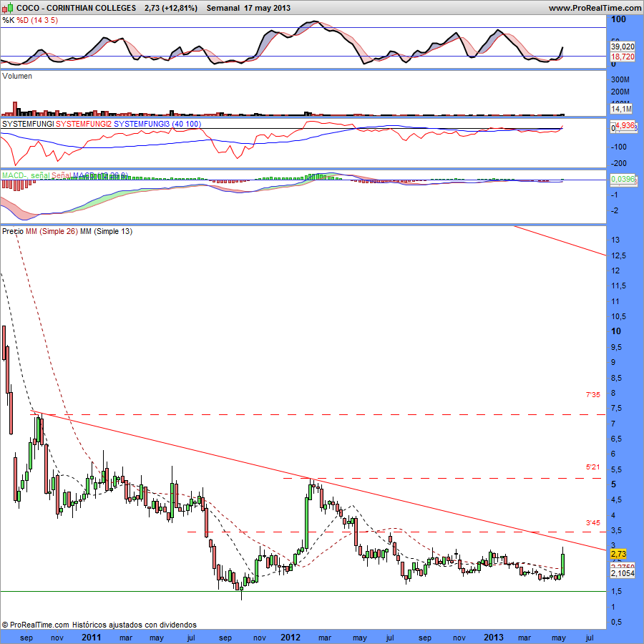Viewport: 644px width, 644px height.
Task: Click the red "3'45" resistance level label
Action: (592, 523)
